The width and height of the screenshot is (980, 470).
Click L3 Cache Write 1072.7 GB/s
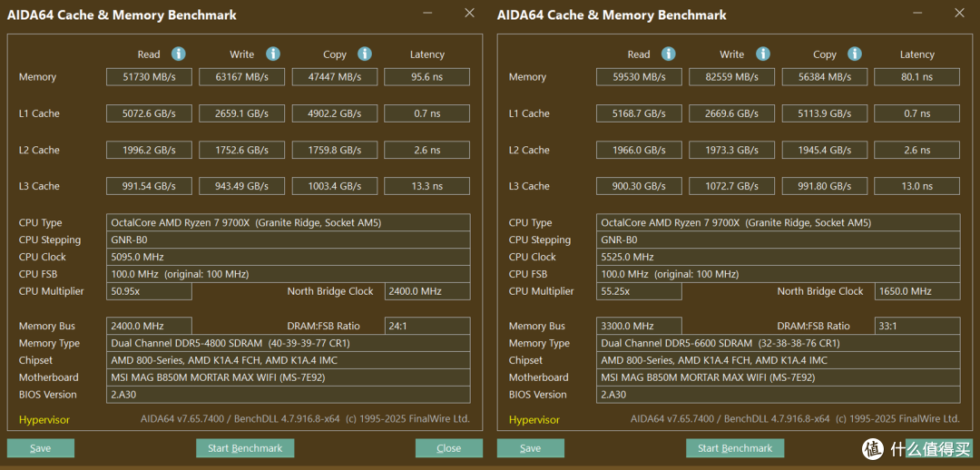tap(732, 186)
